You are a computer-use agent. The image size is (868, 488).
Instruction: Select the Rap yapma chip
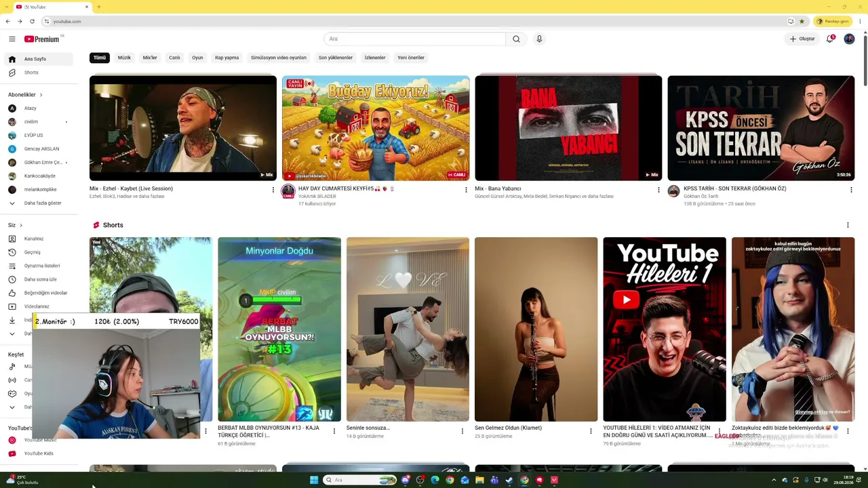pyautogui.click(x=226, y=58)
